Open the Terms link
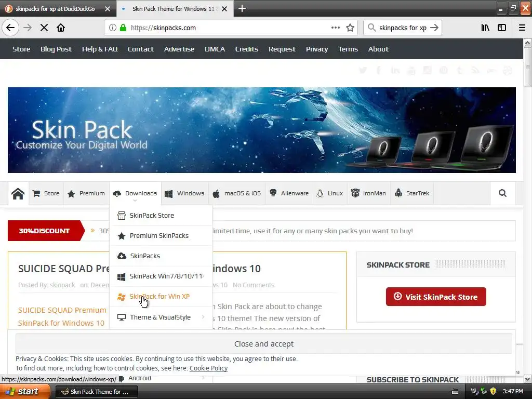 348,49
